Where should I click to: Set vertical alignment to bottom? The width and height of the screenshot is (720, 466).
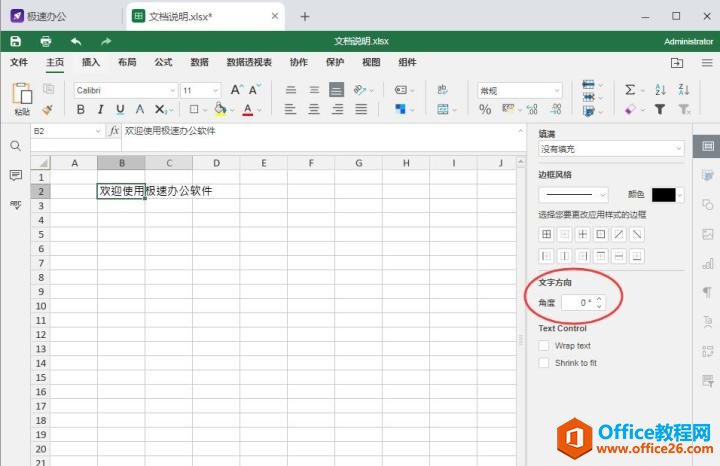click(x=337, y=90)
